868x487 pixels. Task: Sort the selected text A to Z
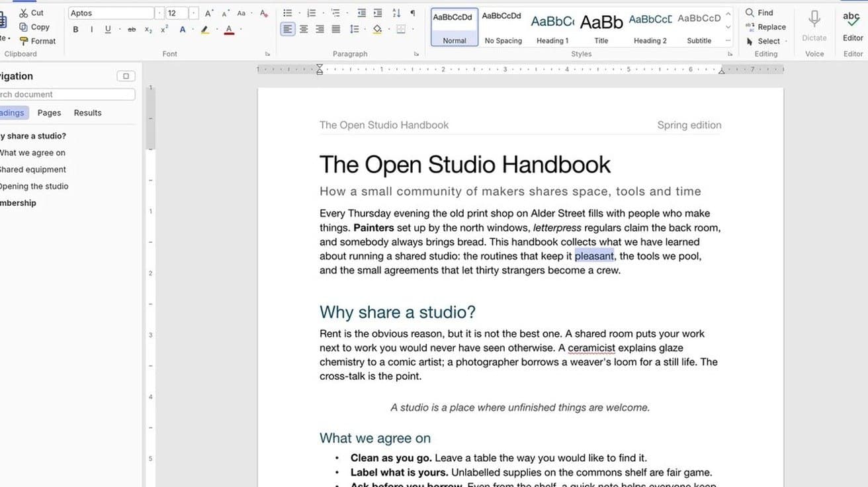click(x=396, y=13)
